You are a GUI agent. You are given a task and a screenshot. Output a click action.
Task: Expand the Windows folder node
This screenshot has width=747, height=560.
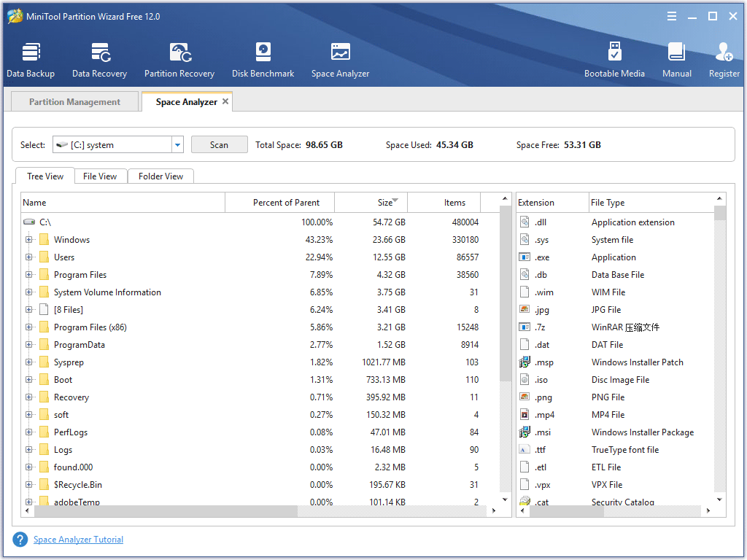28,239
